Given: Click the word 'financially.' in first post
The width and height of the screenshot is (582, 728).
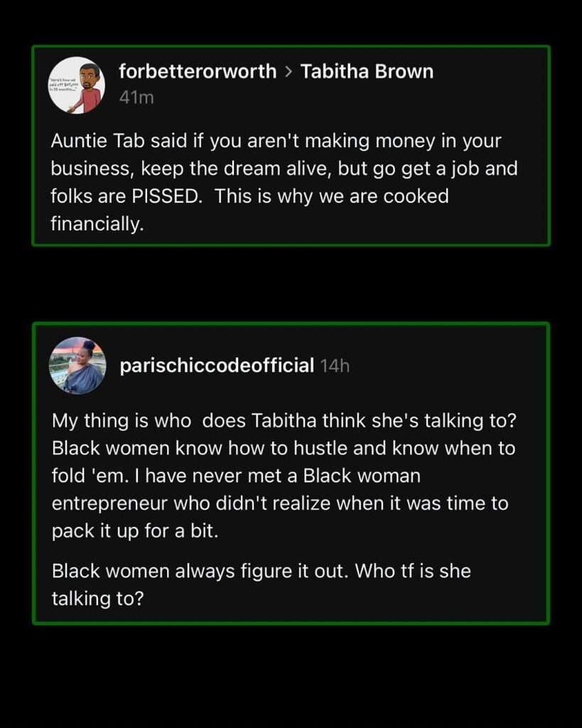Looking at the screenshot, I should coord(96,224).
